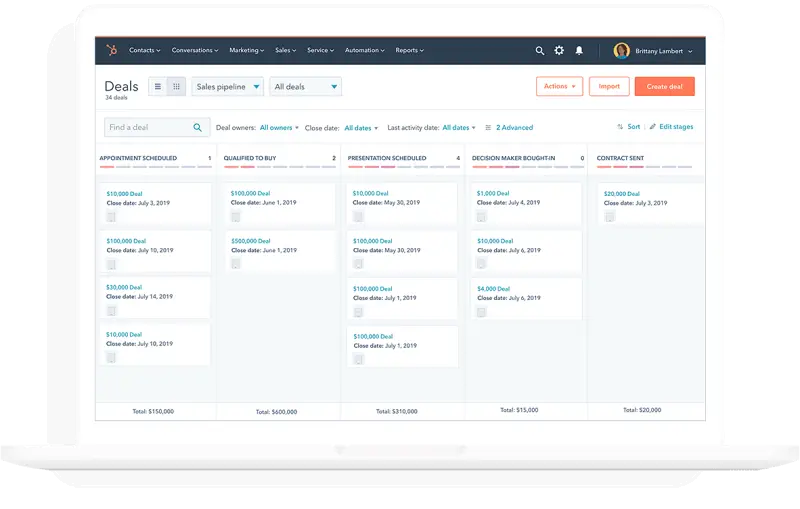Expand the All deals dropdown
800x509 pixels.
point(306,87)
